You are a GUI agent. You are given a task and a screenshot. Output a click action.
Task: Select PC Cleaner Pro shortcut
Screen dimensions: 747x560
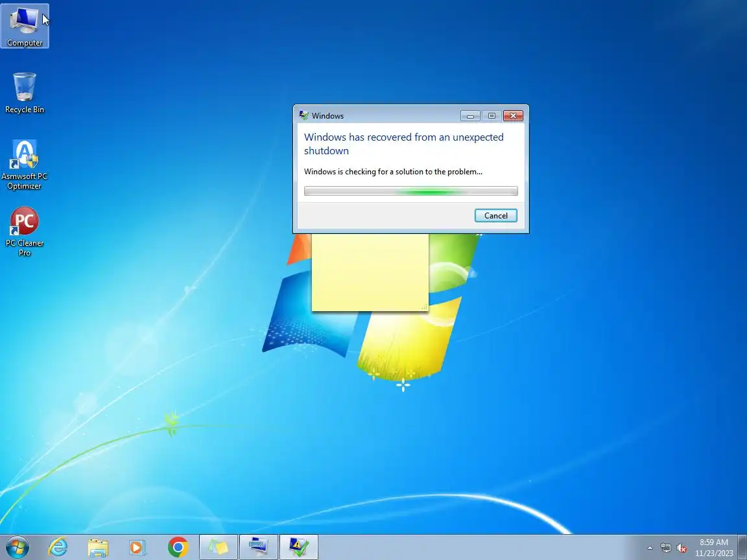click(x=24, y=231)
